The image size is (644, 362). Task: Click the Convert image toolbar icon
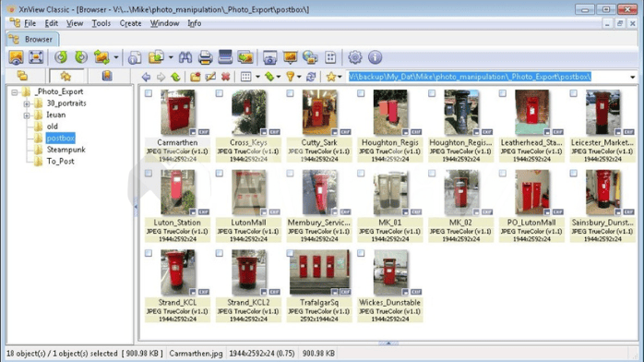(101, 57)
